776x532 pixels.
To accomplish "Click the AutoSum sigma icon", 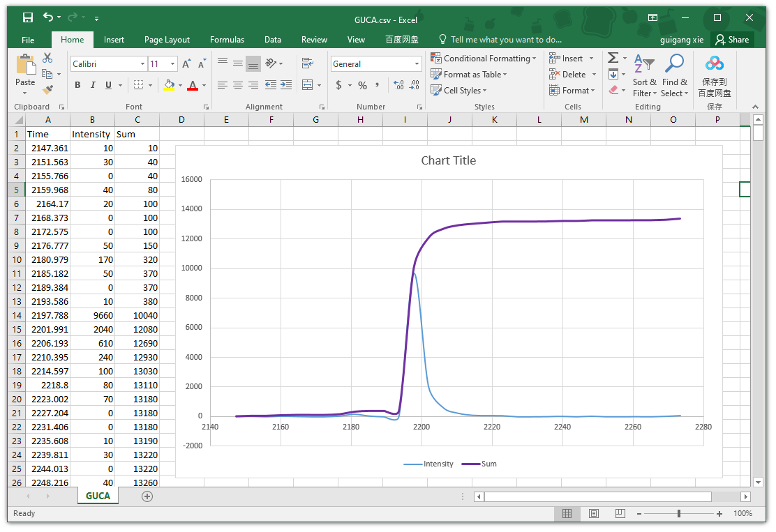I will point(613,58).
